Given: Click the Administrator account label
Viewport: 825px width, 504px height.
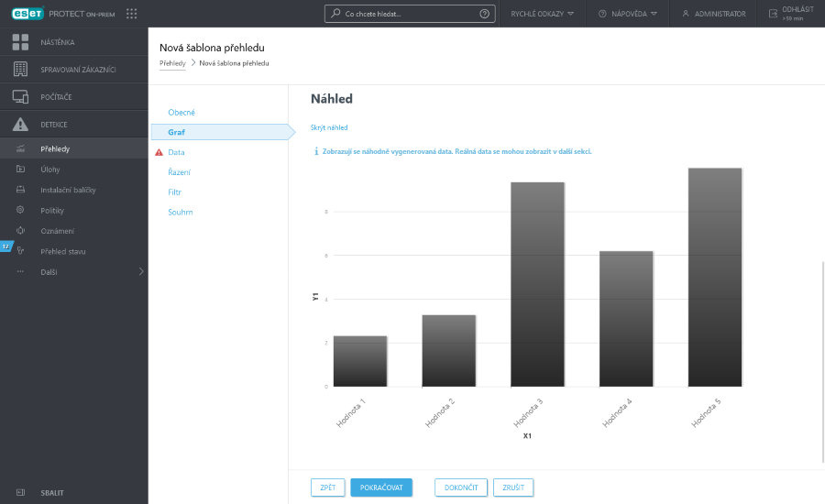Looking at the screenshot, I should [720, 14].
